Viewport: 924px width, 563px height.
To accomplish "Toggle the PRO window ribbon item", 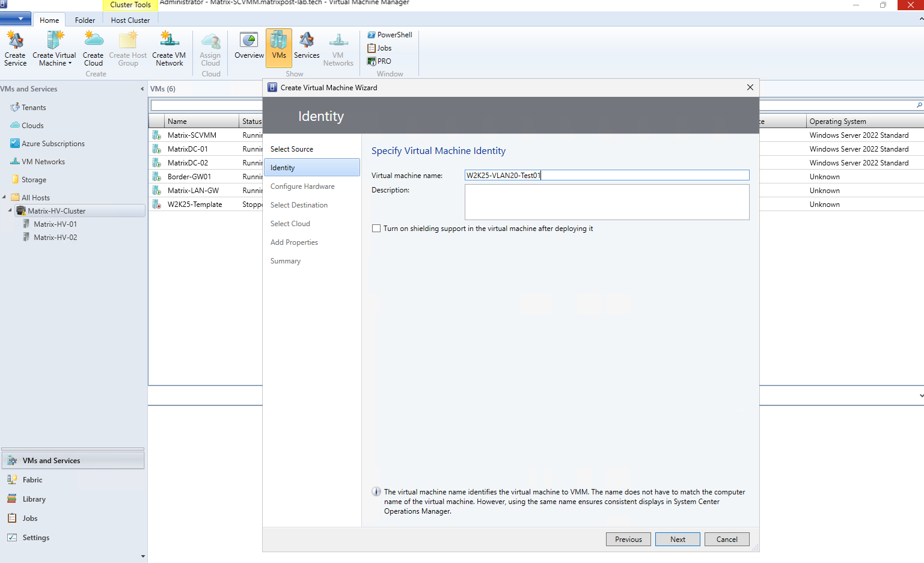I will coord(379,61).
